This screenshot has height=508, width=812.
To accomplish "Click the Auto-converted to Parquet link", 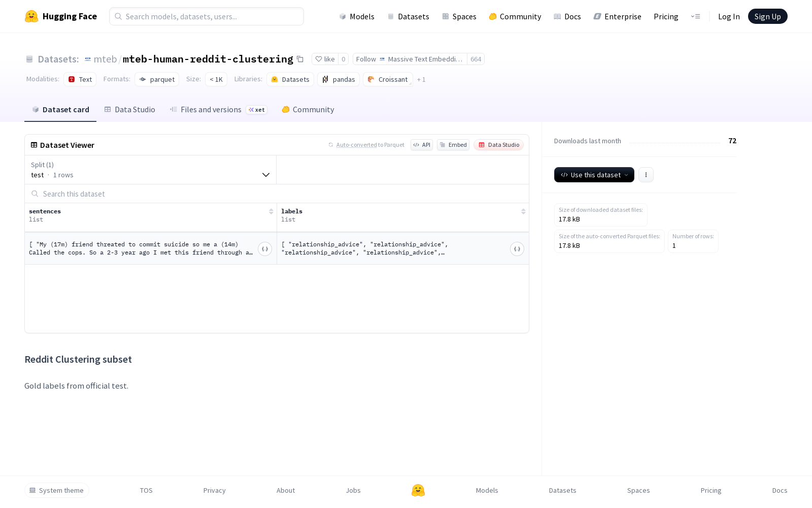I will click(370, 145).
